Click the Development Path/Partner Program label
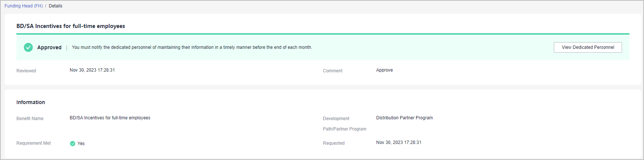 pyautogui.click(x=344, y=124)
